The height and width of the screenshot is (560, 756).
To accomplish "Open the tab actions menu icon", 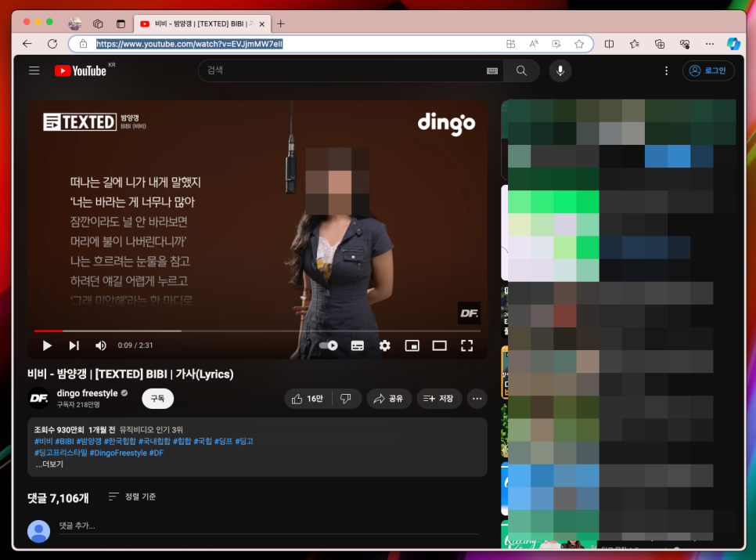I will (x=121, y=23).
